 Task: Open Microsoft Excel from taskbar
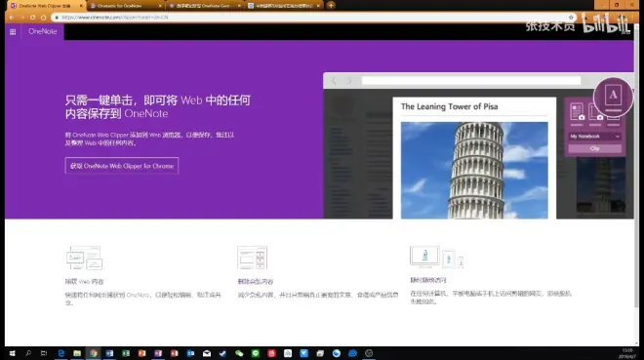(x=126, y=353)
